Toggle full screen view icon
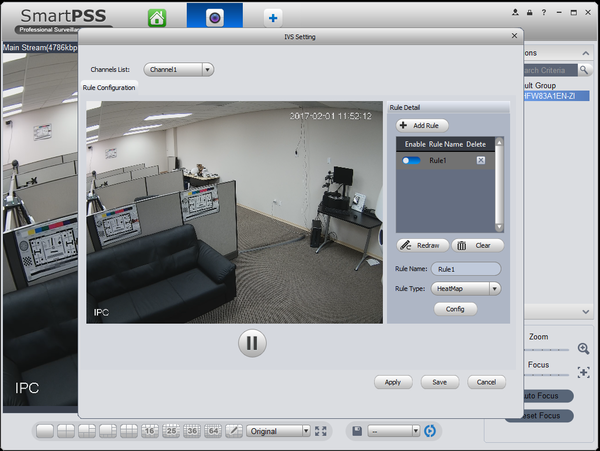The width and height of the screenshot is (600, 451). (x=321, y=431)
